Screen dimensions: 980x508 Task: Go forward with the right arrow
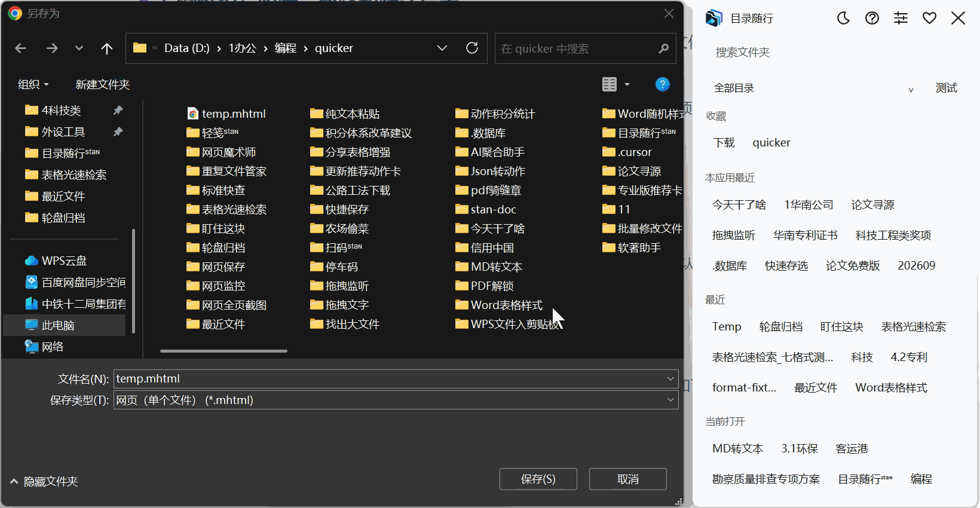[x=52, y=48]
